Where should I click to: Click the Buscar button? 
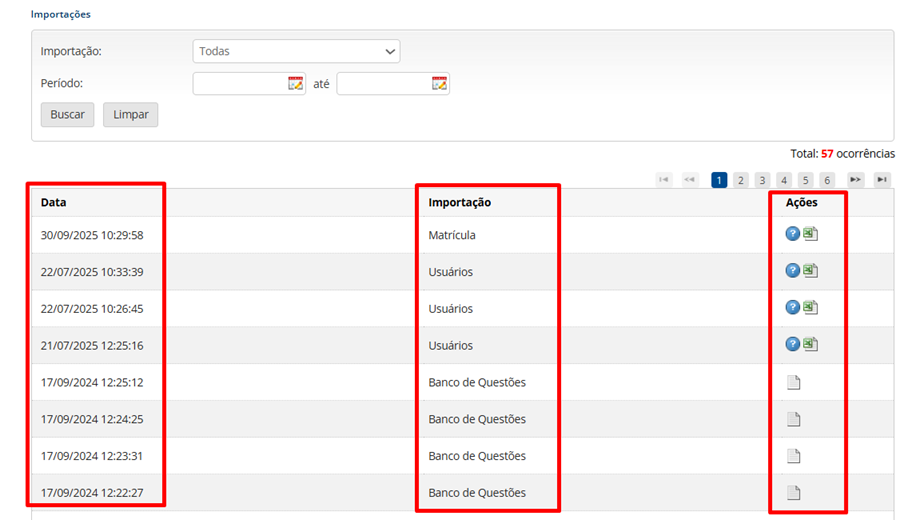pos(67,114)
